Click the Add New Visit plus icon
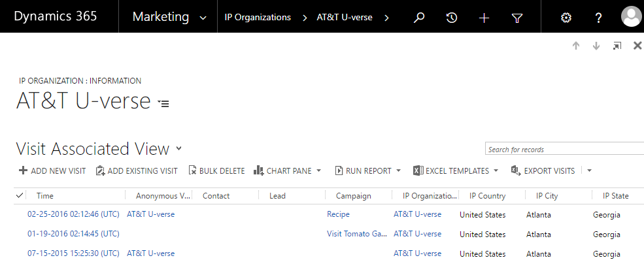644x275 pixels. (x=23, y=170)
